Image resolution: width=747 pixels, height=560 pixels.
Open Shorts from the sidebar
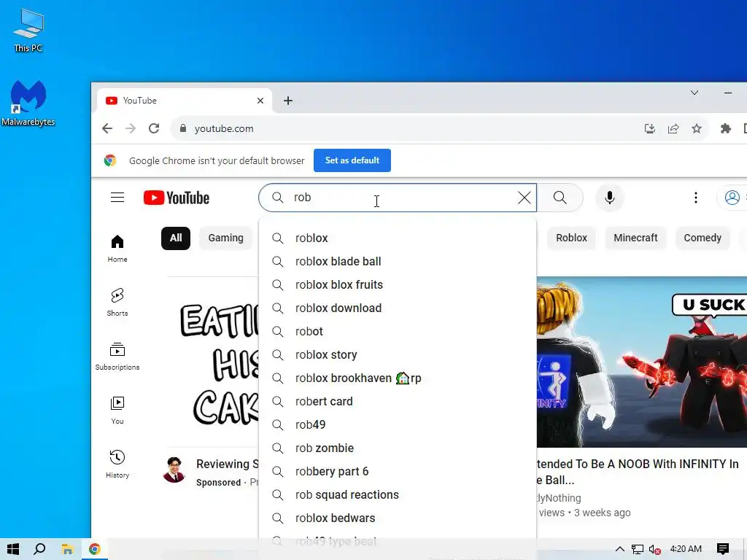click(117, 303)
